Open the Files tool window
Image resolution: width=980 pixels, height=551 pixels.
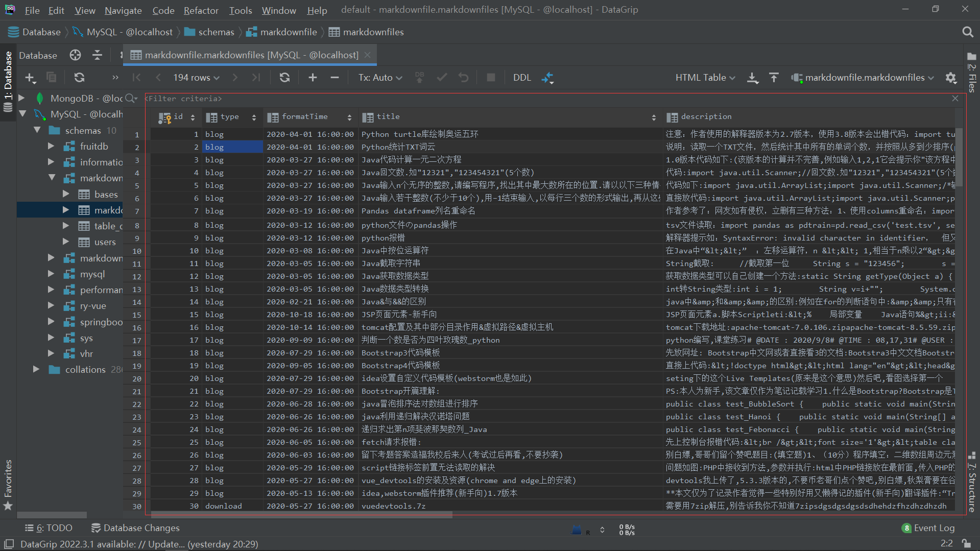tap(972, 73)
